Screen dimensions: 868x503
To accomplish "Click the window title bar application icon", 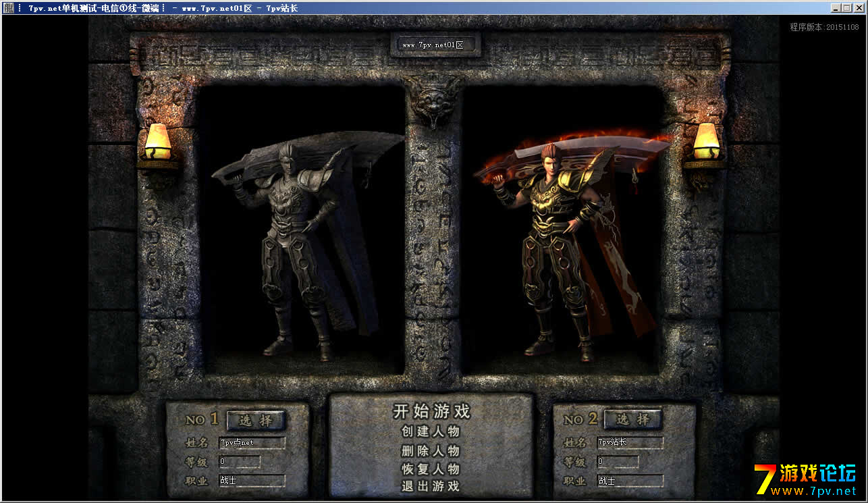I will coord(9,8).
